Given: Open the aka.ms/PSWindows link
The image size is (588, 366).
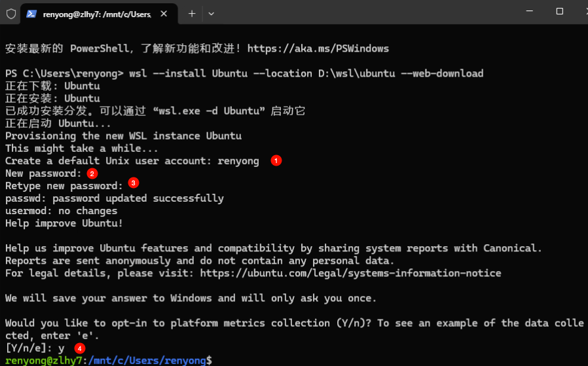Looking at the screenshot, I should point(318,48).
